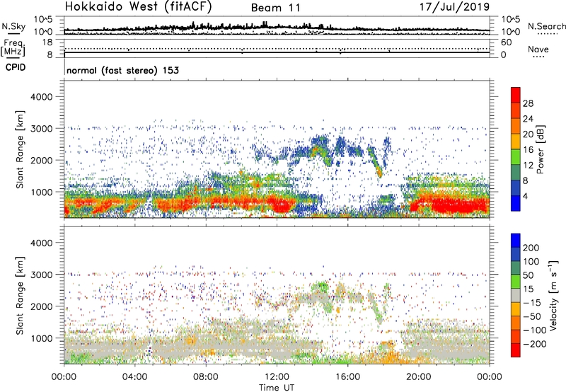Click the '08:00' time tick label
This screenshot has width=566, height=392.
[x=206, y=377]
